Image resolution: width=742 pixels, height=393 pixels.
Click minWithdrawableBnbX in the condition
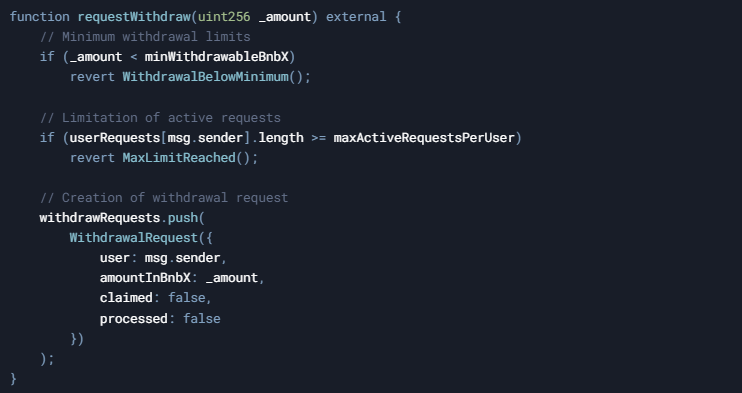click(217, 57)
